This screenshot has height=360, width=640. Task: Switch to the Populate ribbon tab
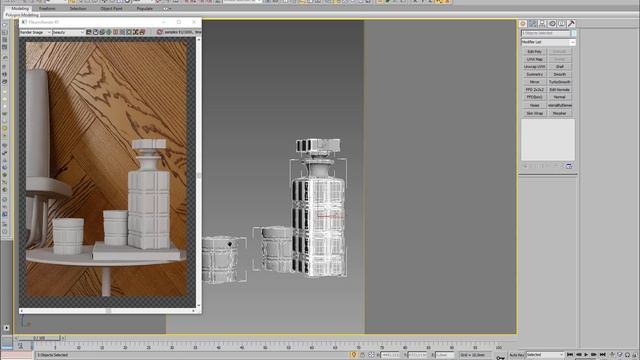pyautogui.click(x=144, y=8)
